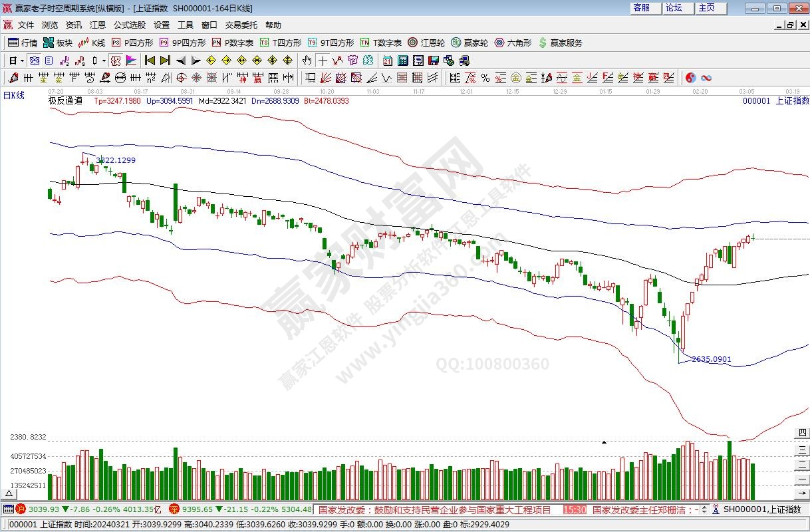Click the 赢家服务 dollar-sign icon
The width and height of the screenshot is (810, 532).
tap(543, 43)
